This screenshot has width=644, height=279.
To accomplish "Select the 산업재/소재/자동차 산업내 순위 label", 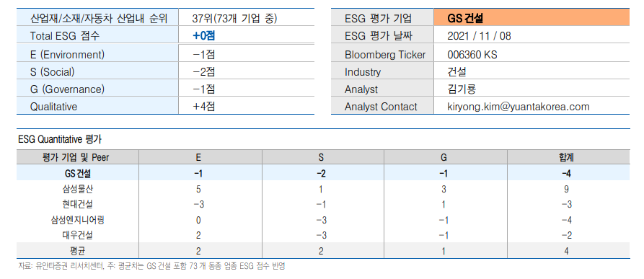I will coord(99,19).
